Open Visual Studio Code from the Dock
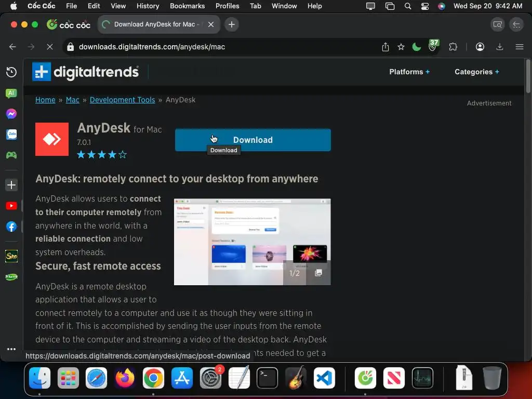Image resolution: width=532 pixels, height=399 pixels. point(324,378)
